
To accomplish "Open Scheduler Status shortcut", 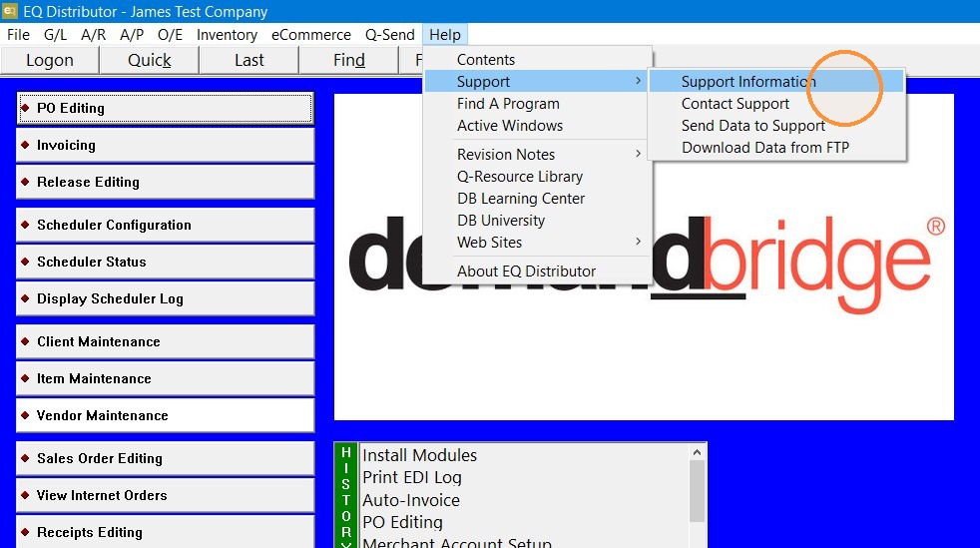I will click(x=165, y=262).
